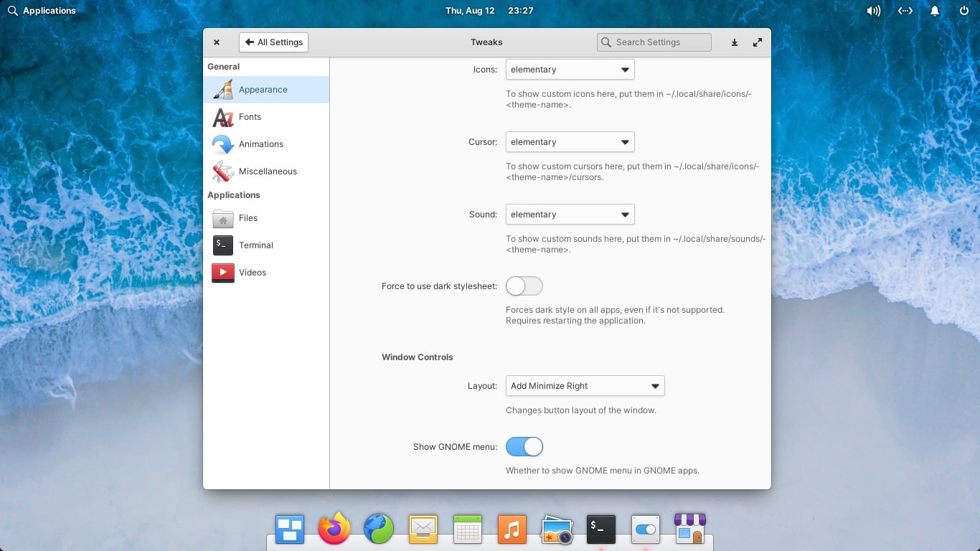Open Files application tweaks
980x551 pixels.
pyautogui.click(x=248, y=218)
